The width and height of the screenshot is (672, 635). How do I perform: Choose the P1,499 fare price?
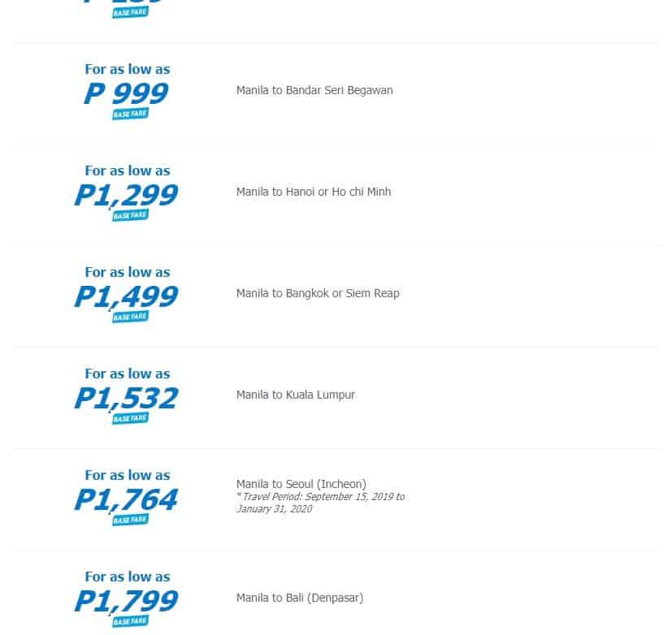click(x=126, y=296)
